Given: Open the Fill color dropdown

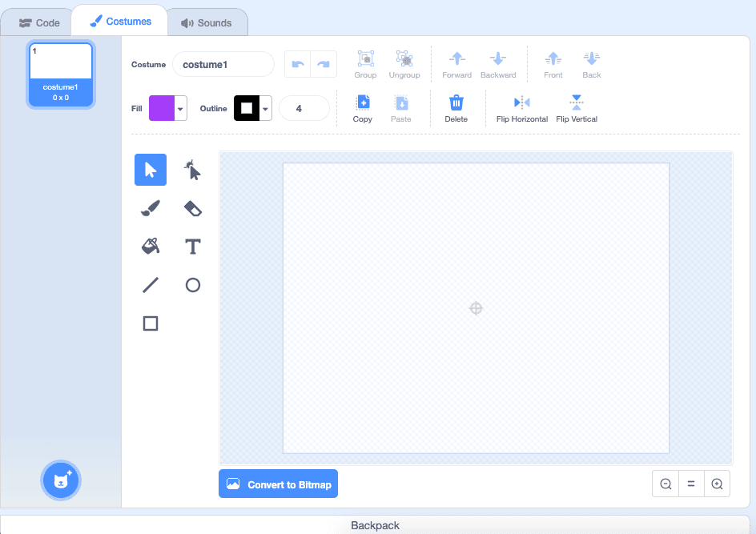Looking at the screenshot, I should (x=181, y=109).
